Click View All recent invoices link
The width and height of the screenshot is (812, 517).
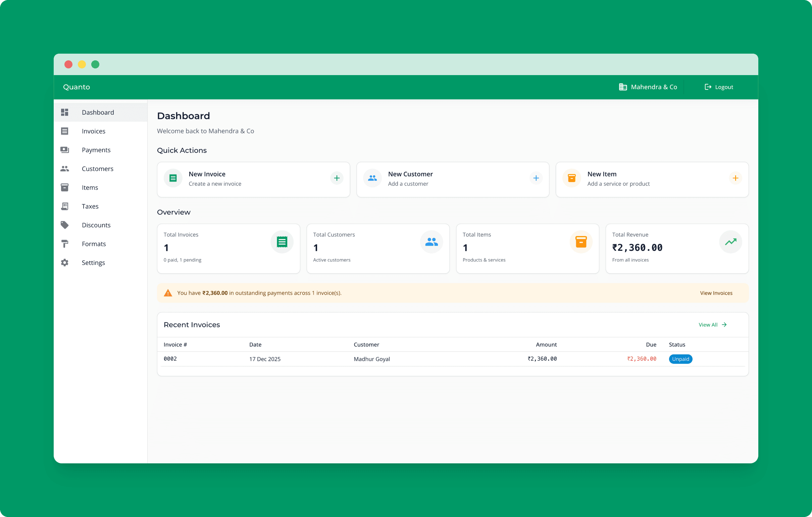(x=712, y=325)
